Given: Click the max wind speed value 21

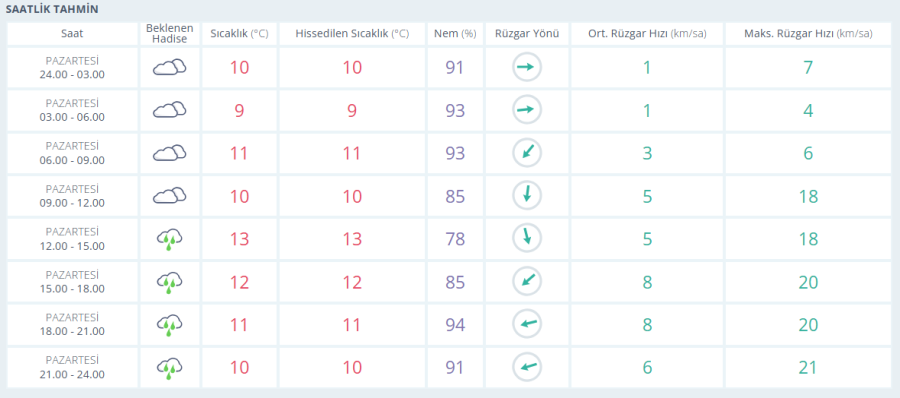Looking at the screenshot, I should (x=808, y=368).
